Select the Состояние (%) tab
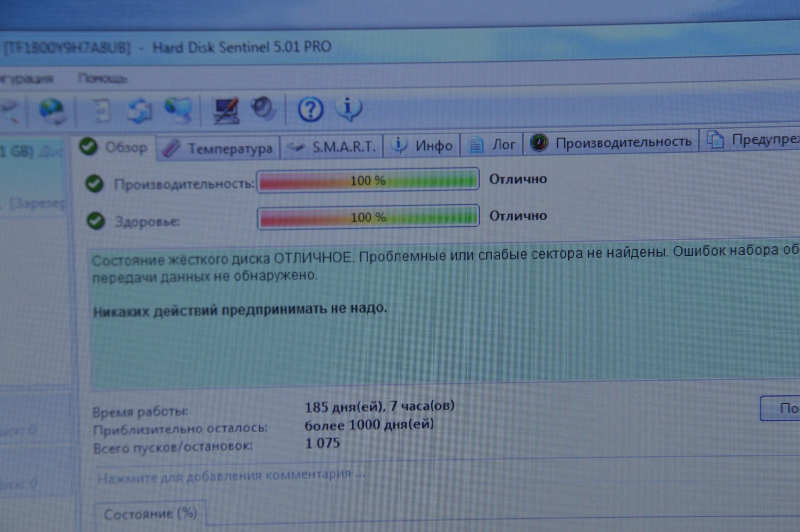This screenshot has width=800, height=532. (150, 514)
